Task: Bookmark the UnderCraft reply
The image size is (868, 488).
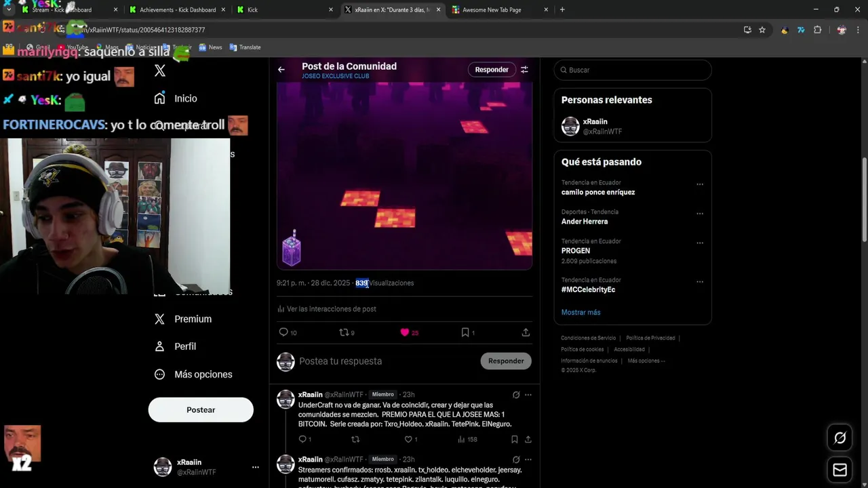Action: click(515, 439)
